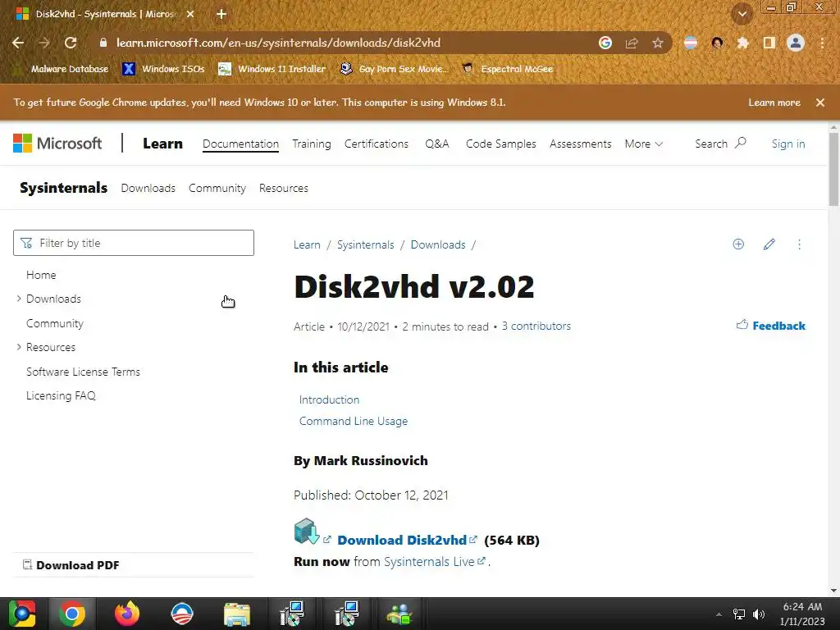Expand Resources chevron in sidebar
840x630 pixels.
point(19,347)
